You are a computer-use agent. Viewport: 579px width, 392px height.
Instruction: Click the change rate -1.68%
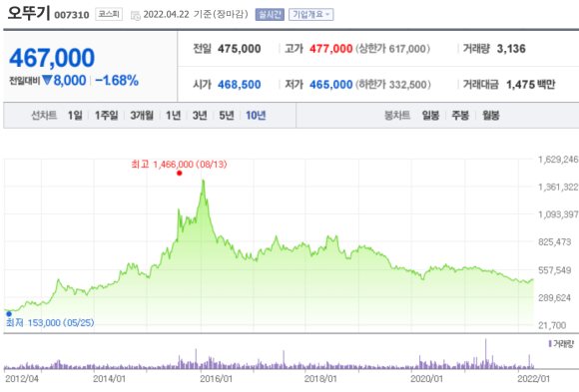coord(117,80)
